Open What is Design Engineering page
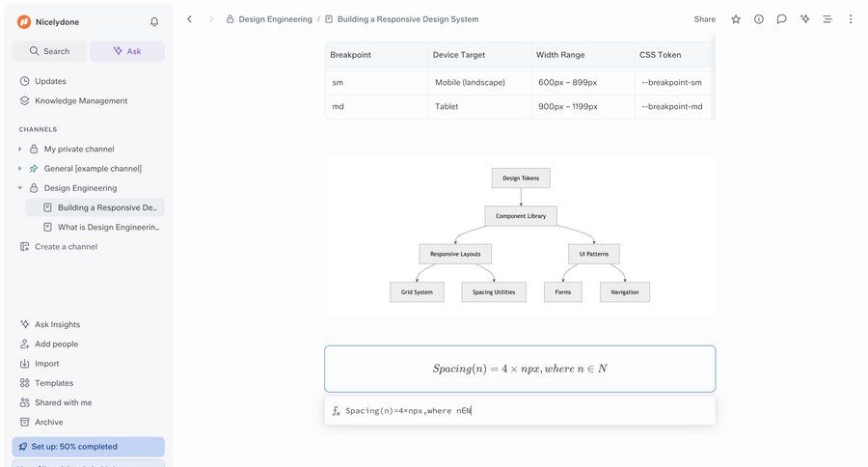 108,227
